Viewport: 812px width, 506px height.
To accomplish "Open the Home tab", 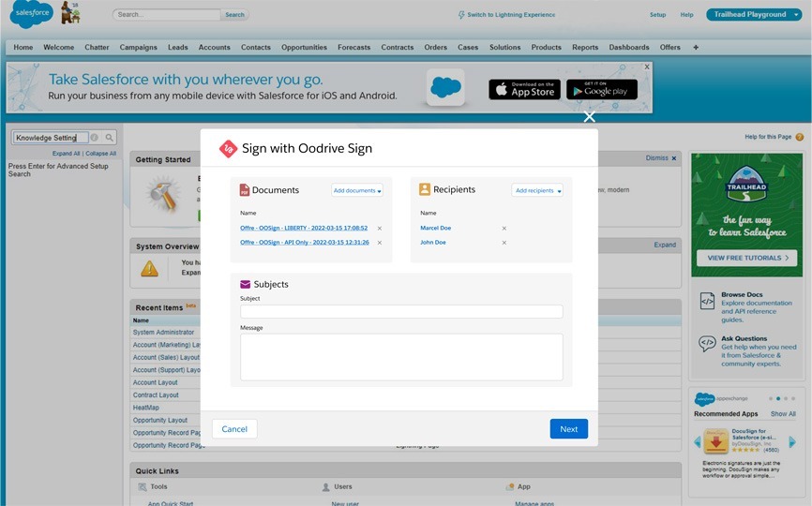I will tap(23, 47).
